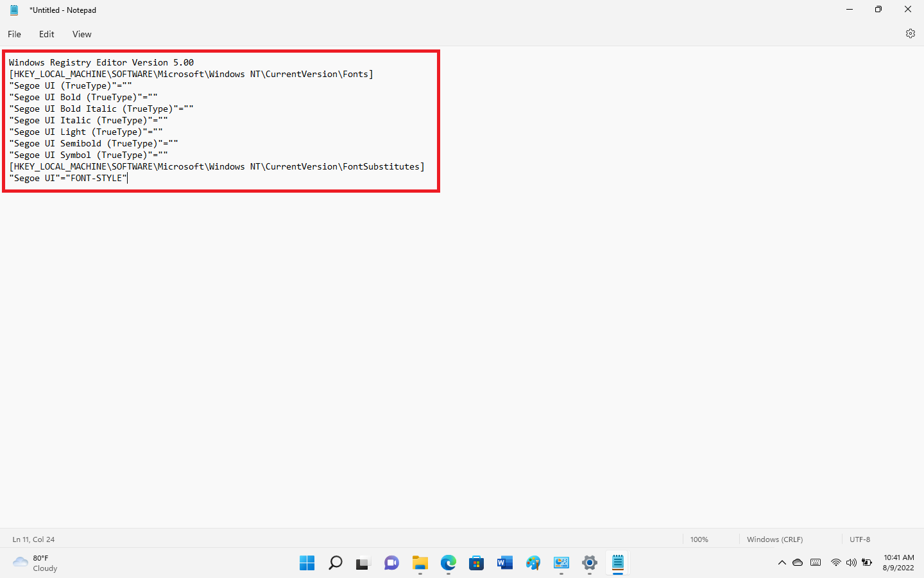Screen dimensions: 924x578
Task: Switch to Notepad taskbar icon
Action: point(618,563)
